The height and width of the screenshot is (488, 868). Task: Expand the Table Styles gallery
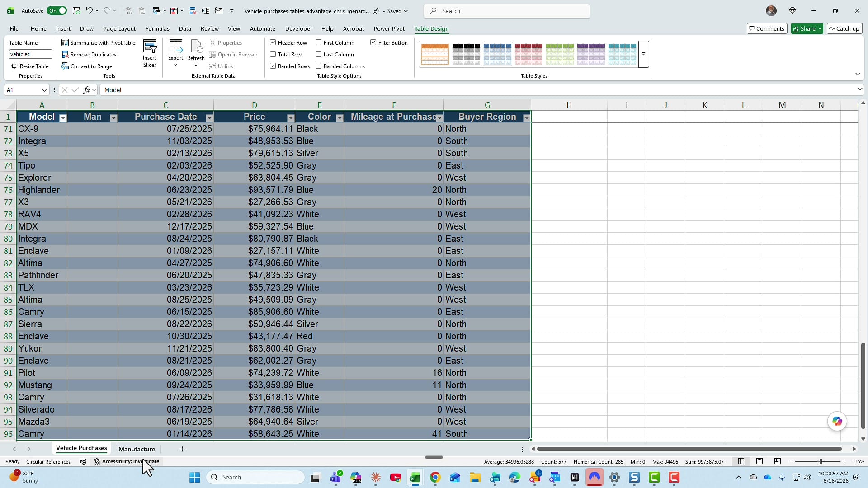click(x=643, y=54)
